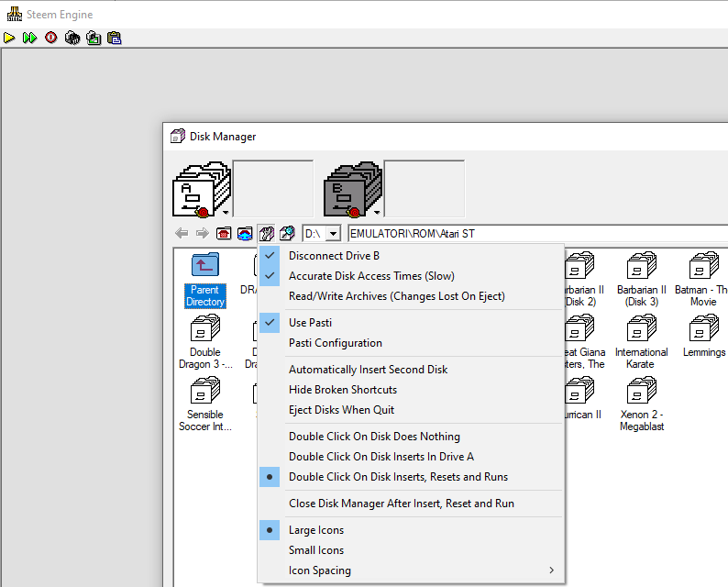The image size is (728, 587).
Task: Expand the Icon Spacing submenu
Action: [411, 570]
